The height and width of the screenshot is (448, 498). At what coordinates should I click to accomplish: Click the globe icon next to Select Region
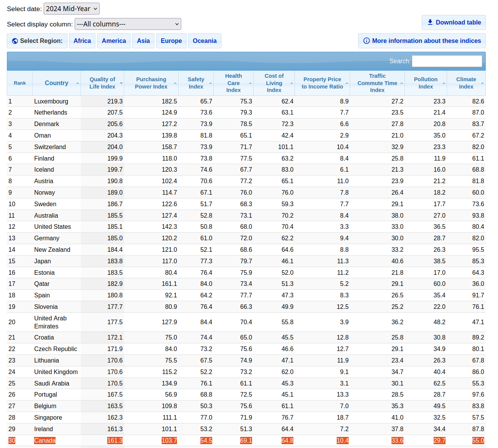(15, 41)
